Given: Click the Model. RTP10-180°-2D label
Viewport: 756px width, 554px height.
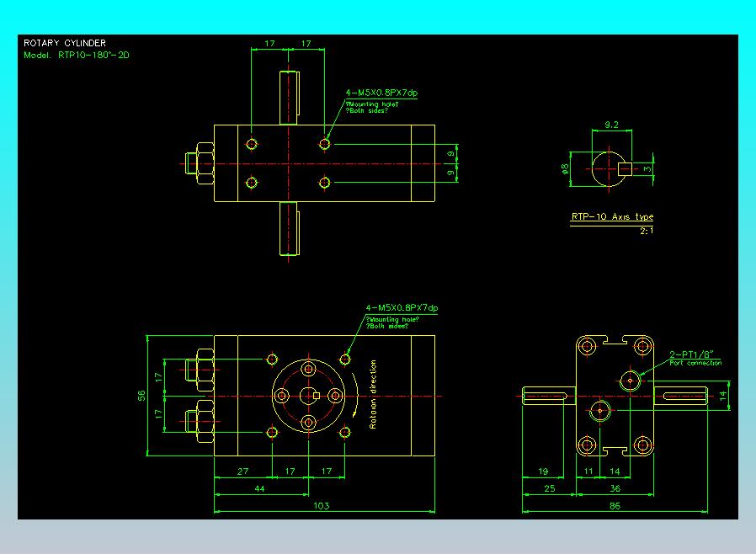Looking at the screenshot, I should 76,55.
